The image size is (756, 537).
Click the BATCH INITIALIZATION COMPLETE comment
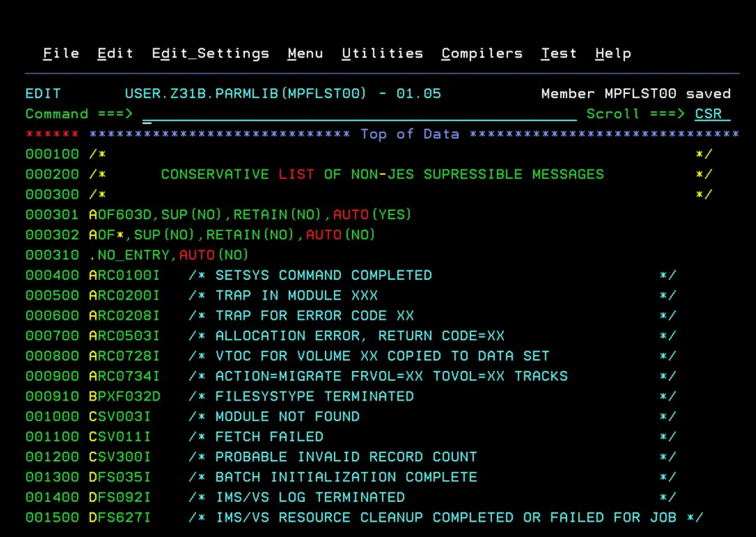[346, 477]
